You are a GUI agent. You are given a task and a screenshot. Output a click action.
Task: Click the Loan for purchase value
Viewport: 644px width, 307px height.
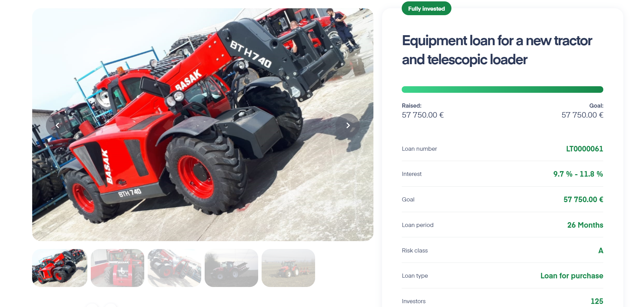point(572,276)
